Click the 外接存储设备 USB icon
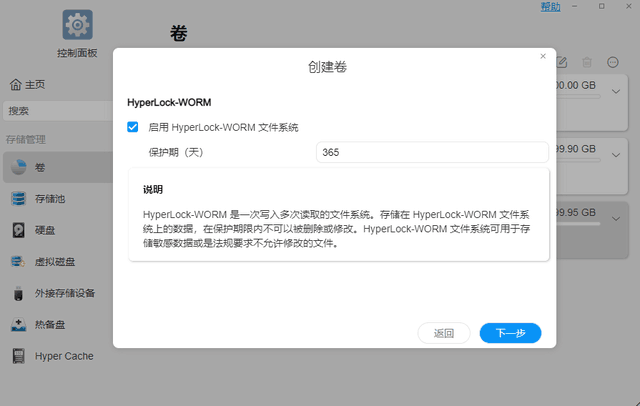 point(18,293)
